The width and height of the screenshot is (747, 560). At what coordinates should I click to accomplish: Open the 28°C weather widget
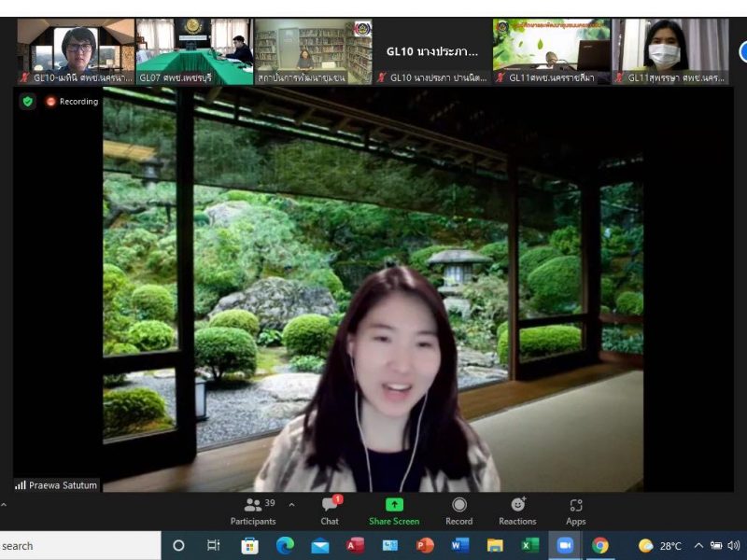coord(660,546)
